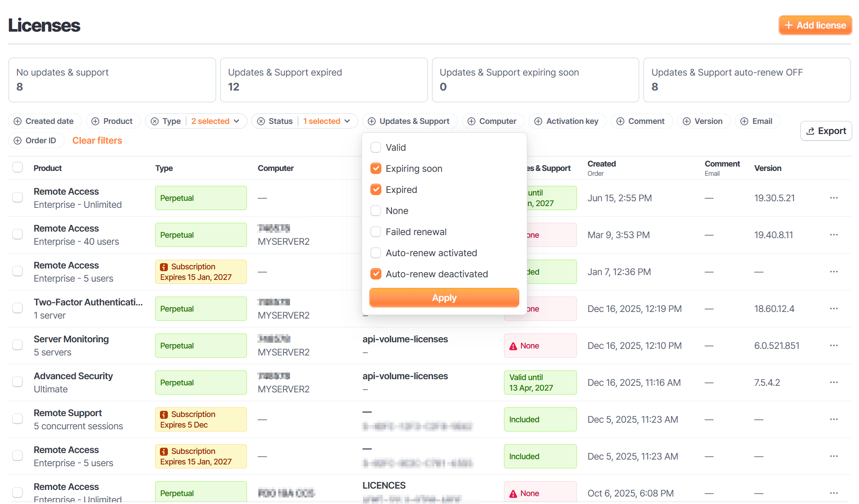
Task: Click the plus icon on Created date filter
Action: [18, 121]
